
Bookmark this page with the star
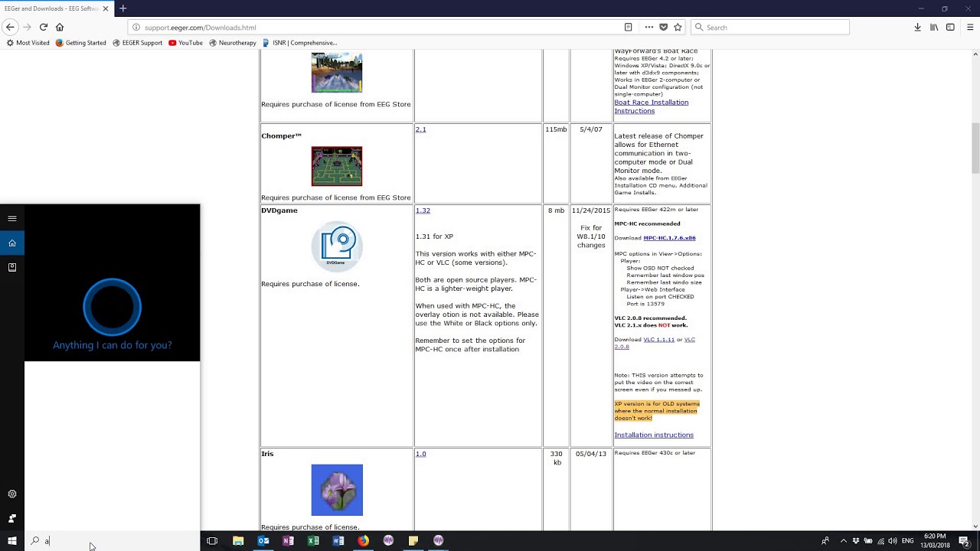point(677,27)
